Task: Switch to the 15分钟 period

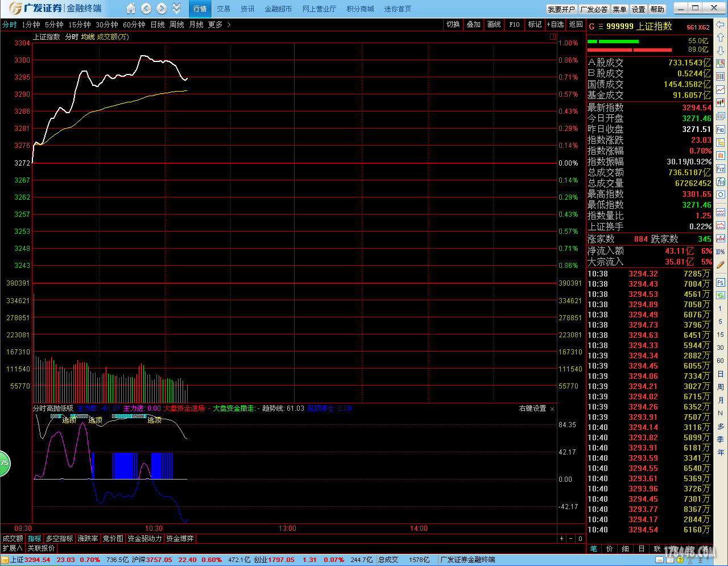Action: click(x=80, y=24)
